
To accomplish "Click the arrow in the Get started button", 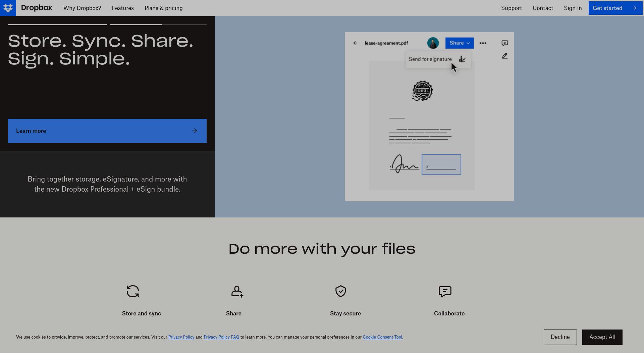I will pos(634,8).
